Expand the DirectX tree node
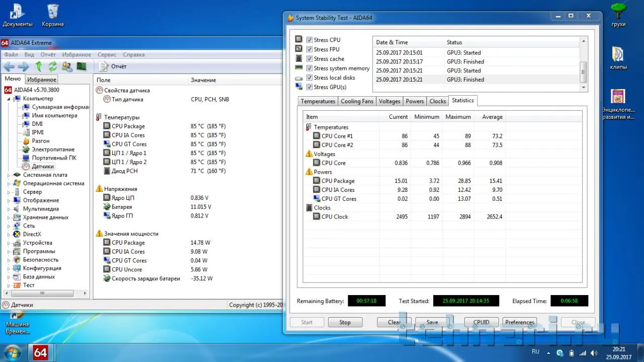Viewport: 644px width, 362px height. [9, 234]
